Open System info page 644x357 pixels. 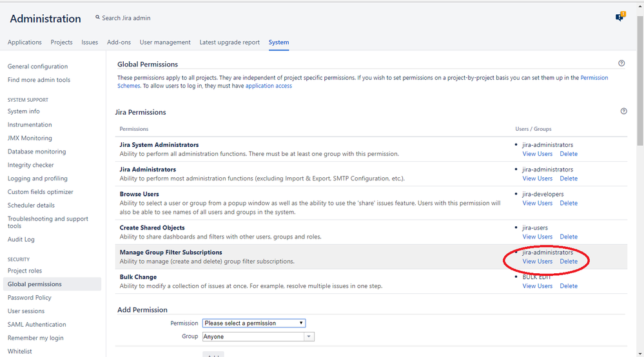click(23, 111)
